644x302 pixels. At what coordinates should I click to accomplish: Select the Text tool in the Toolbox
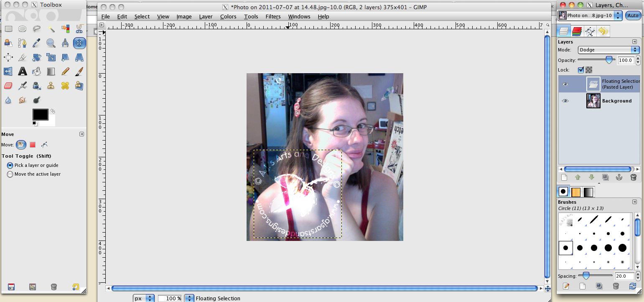23,72
